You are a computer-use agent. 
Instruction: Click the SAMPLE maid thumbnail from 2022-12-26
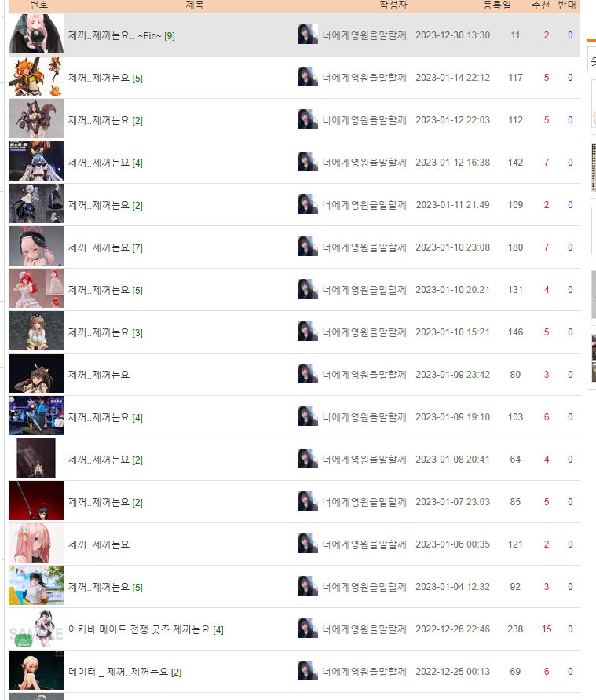point(36,628)
